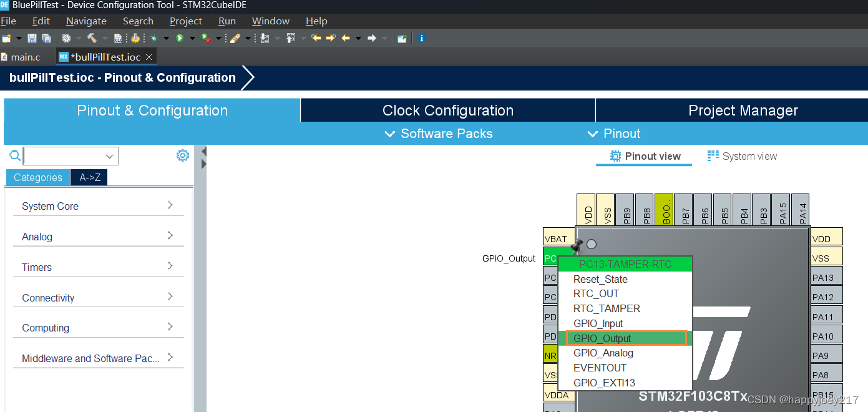
Task: Open the Project menu
Action: point(186,21)
